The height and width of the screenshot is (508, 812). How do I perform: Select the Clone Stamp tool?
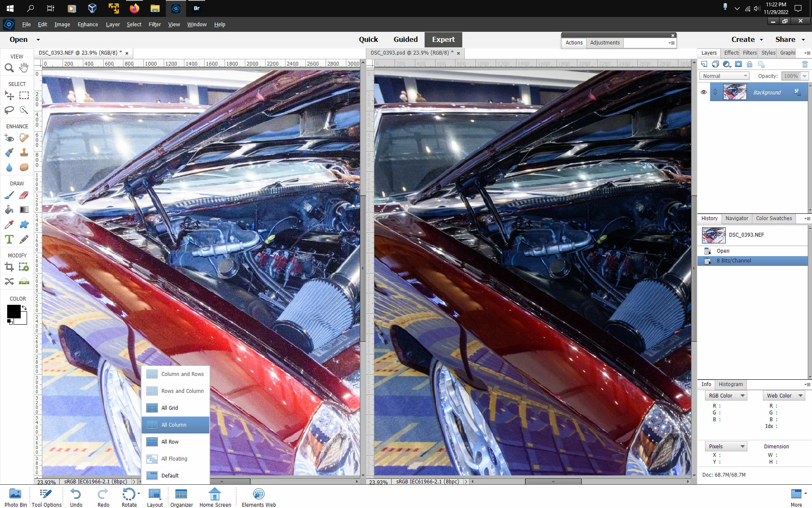[24, 152]
